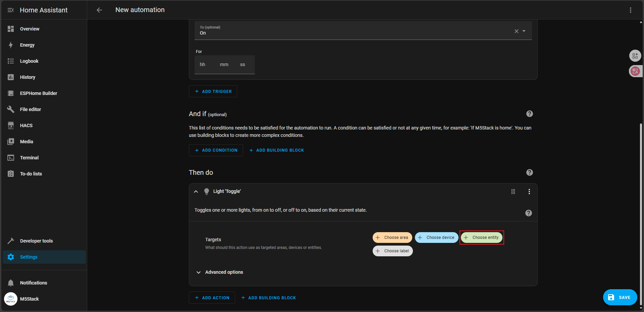Open Overview dashboard
Image resolution: width=644 pixels, height=312 pixels.
click(x=44, y=29)
